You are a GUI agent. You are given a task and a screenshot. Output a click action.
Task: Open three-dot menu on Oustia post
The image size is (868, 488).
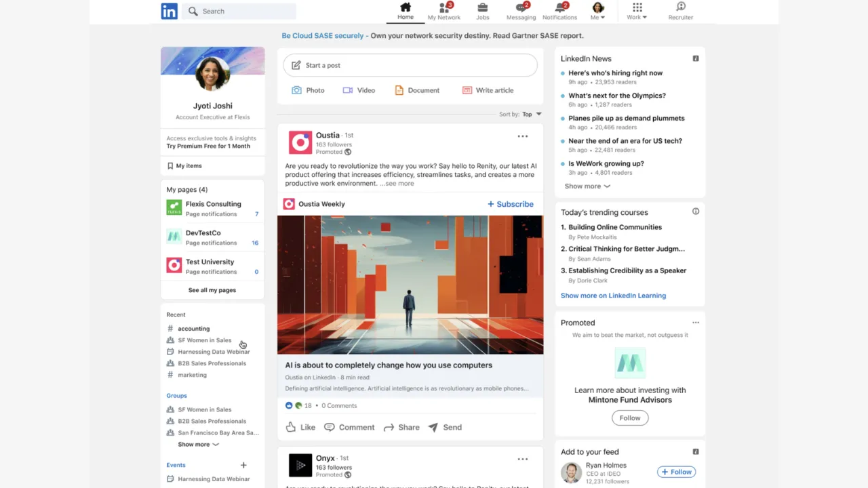coord(523,136)
